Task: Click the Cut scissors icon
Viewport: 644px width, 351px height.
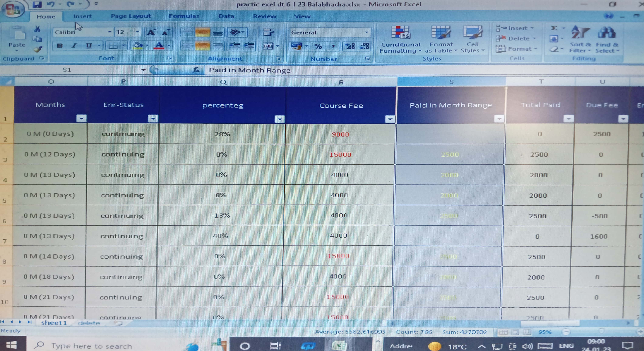Action: [38, 29]
